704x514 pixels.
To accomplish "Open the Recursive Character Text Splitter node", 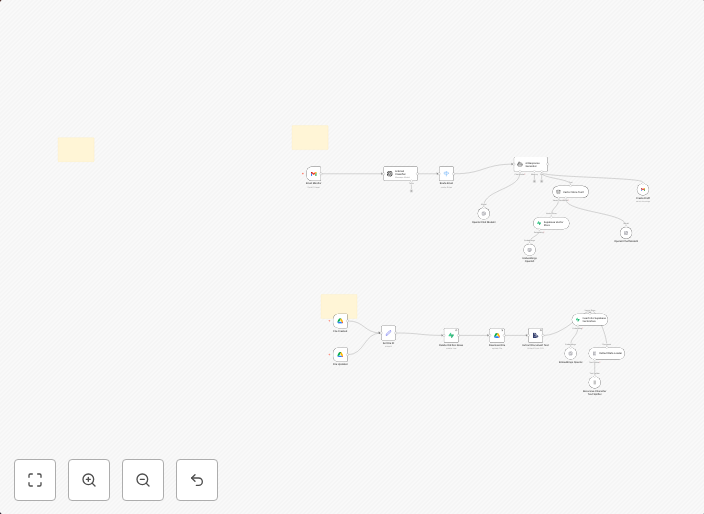I will tap(594, 382).
